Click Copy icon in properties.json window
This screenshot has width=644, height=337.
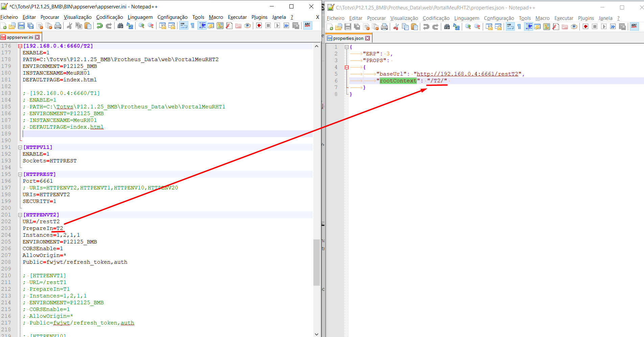405,27
